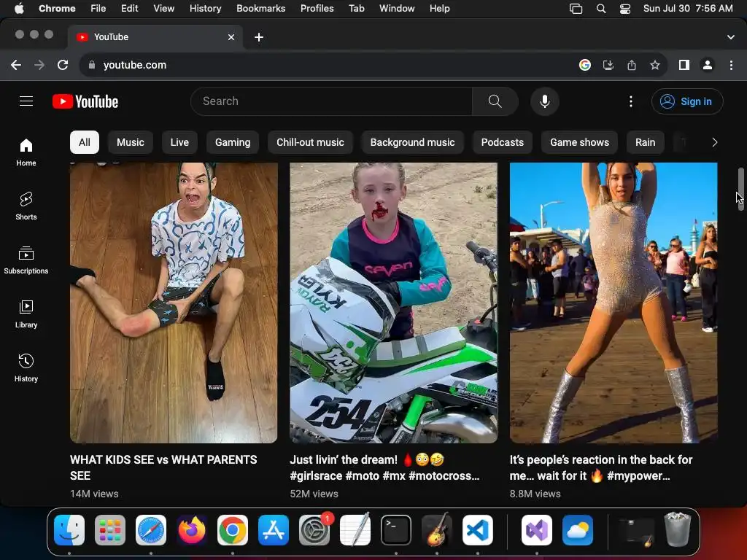Select the Rain filter chip
This screenshot has height=560, width=747.
(645, 142)
